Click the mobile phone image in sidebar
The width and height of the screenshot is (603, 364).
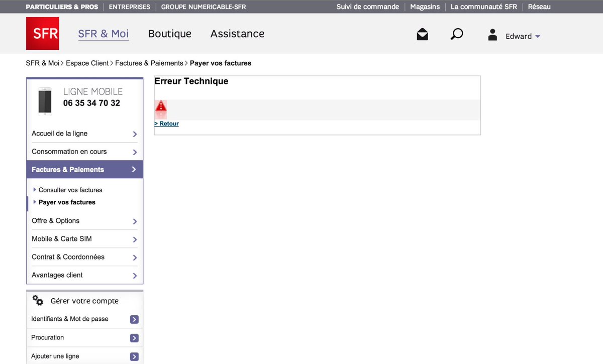[45, 101]
